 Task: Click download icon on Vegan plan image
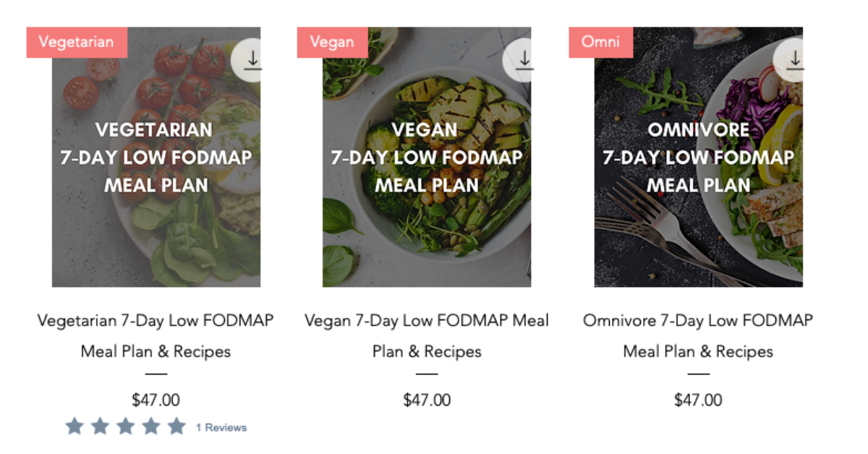coord(524,60)
